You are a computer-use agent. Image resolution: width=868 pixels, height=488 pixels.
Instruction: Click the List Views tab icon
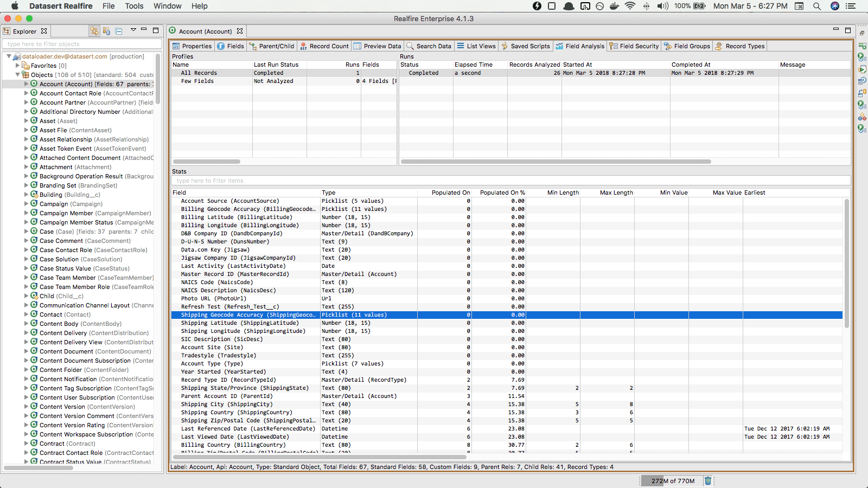click(x=461, y=46)
